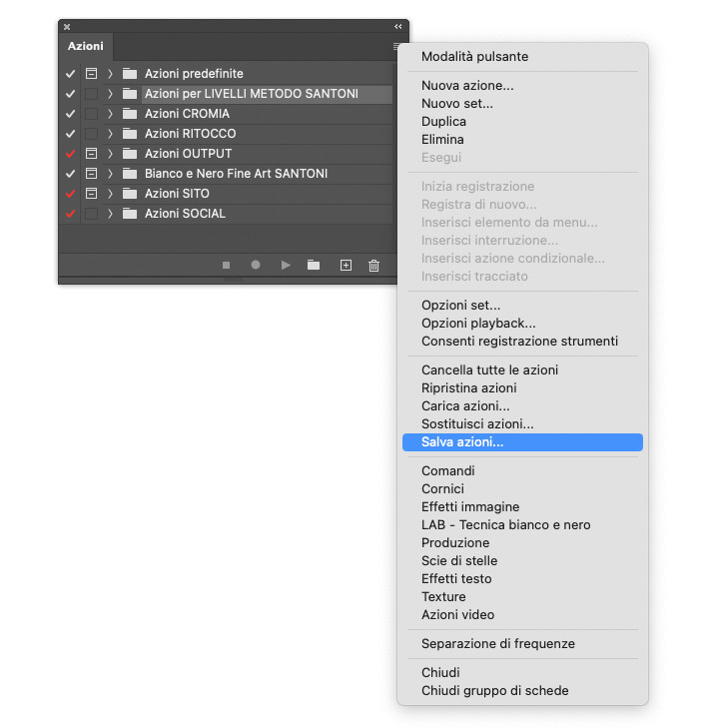Select Azioni per LIVELLI METODO SANTONI row

pos(251,94)
